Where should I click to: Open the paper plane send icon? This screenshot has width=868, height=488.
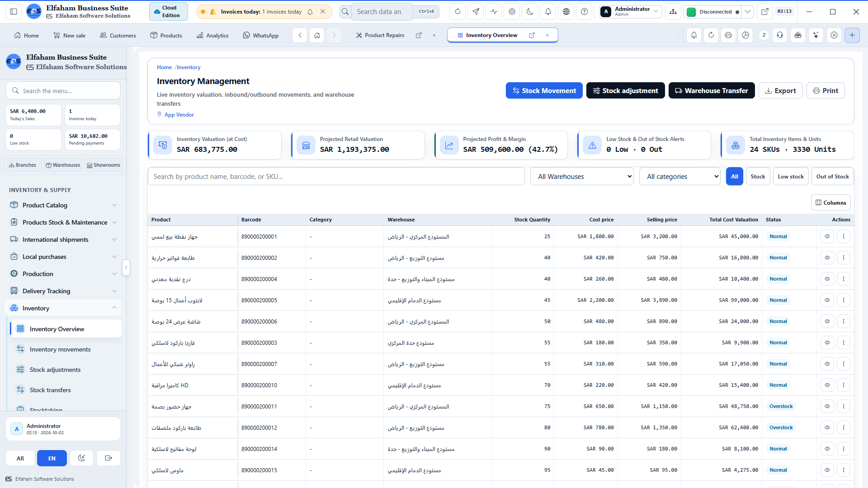click(476, 12)
